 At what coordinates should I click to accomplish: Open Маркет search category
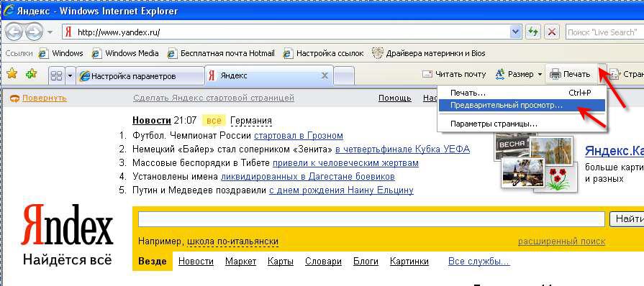coord(240,262)
